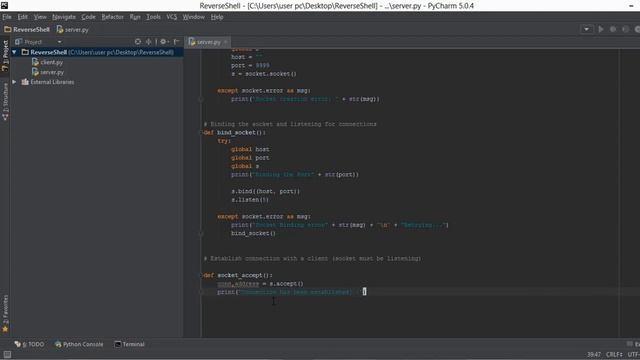Open the Window menu
The width and height of the screenshot is (640, 360).
pyautogui.click(x=193, y=17)
